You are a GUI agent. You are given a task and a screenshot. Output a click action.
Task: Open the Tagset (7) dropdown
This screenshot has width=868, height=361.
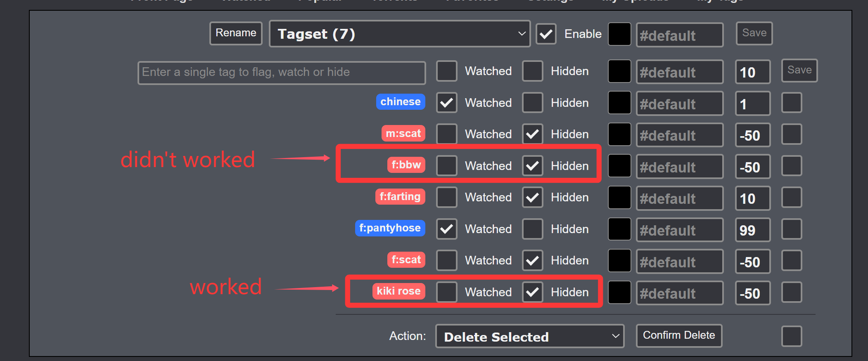tap(399, 34)
